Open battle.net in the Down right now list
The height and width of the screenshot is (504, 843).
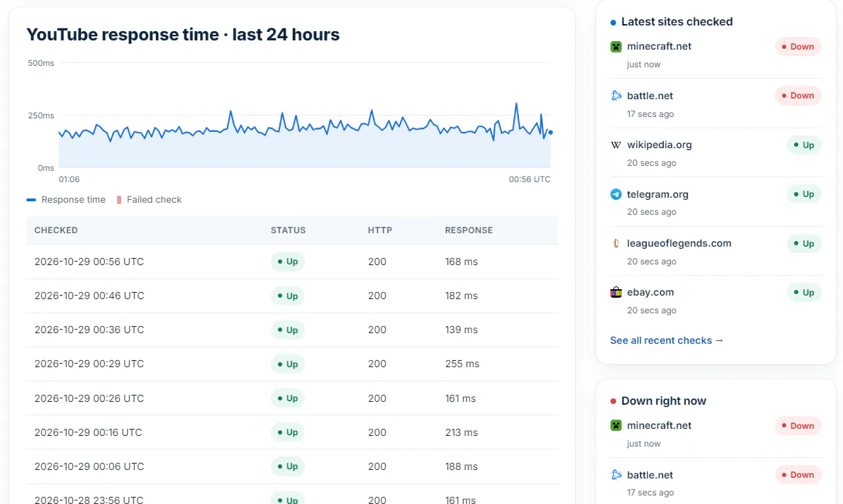(650, 475)
